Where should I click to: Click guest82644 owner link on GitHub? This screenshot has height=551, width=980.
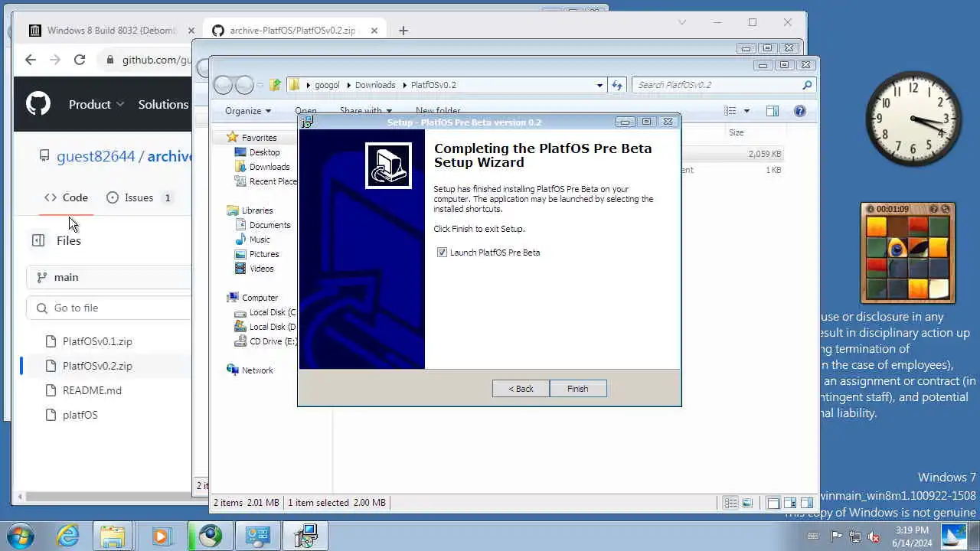click(96, 156)
